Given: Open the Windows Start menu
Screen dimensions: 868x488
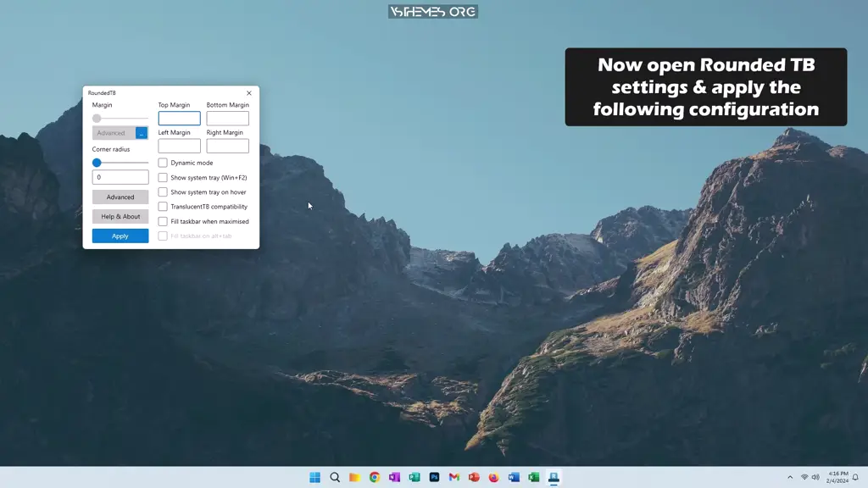Looking at the screenshot, I should (x=314, y=477).
